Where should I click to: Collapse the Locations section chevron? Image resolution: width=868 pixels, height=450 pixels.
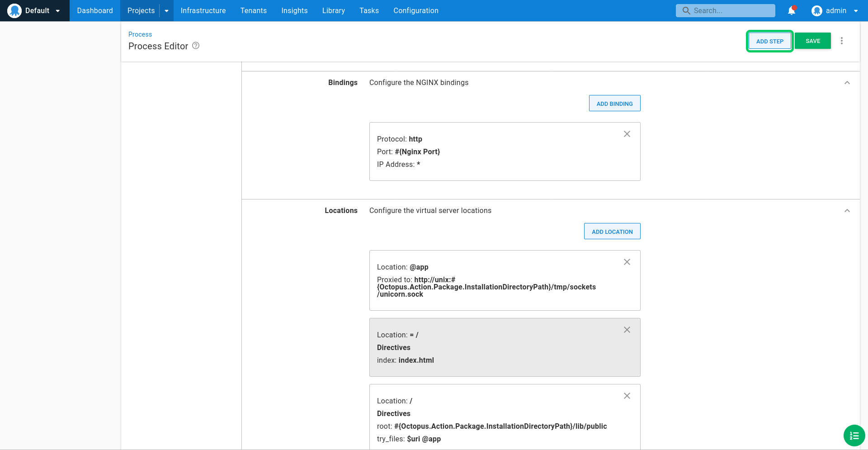pyautogui.click(x=847, y=211)
